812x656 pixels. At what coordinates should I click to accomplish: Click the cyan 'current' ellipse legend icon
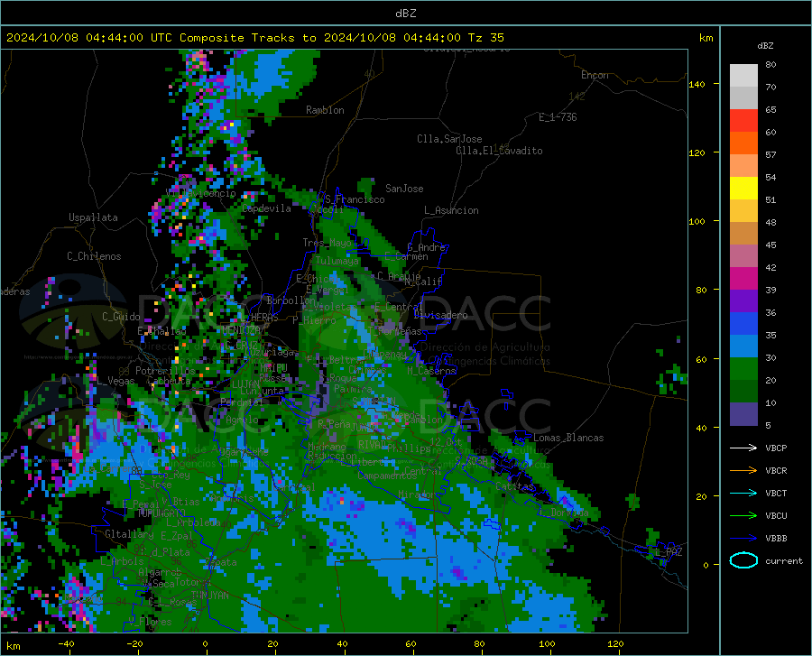pos(743,560)
